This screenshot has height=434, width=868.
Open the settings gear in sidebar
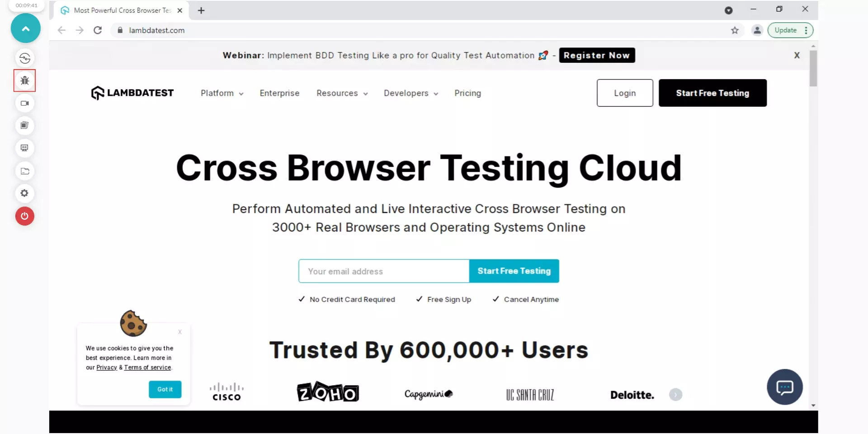tap(24, 193)
